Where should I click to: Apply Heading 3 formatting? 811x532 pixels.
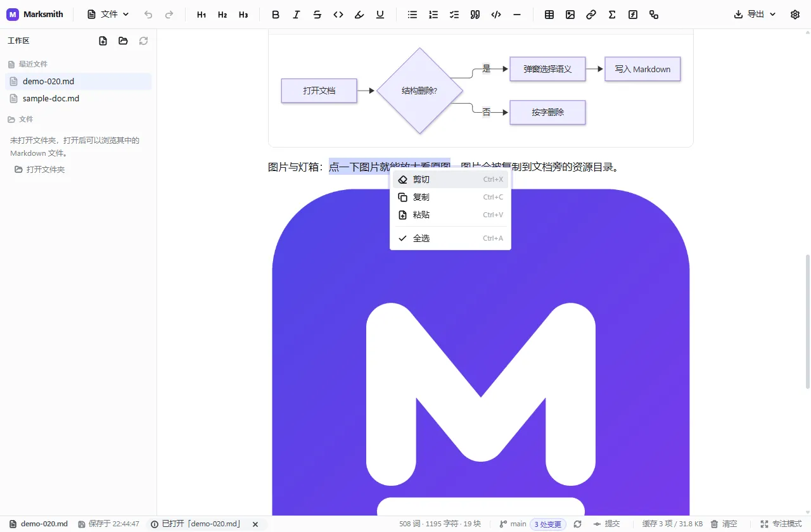click(243, 15)
